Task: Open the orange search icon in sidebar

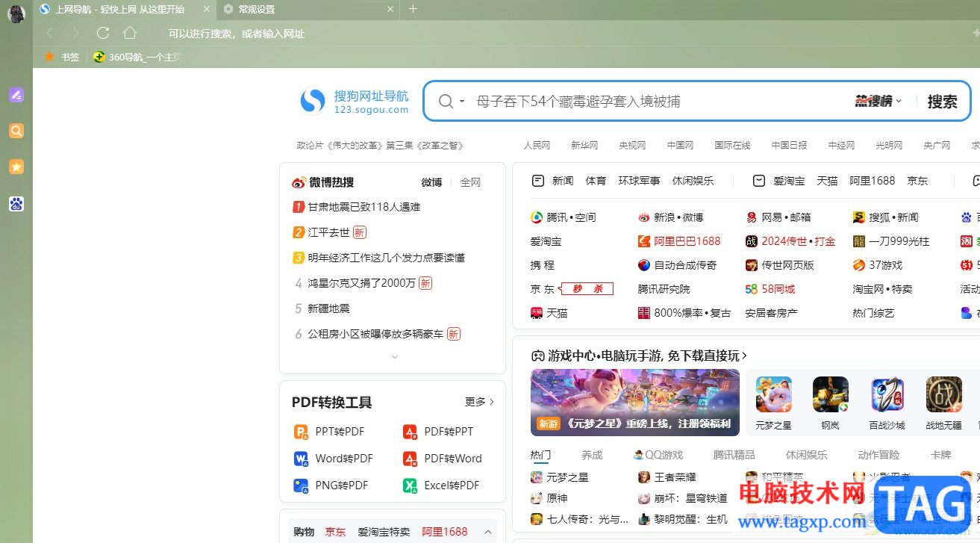Action: tap(16, 131)
